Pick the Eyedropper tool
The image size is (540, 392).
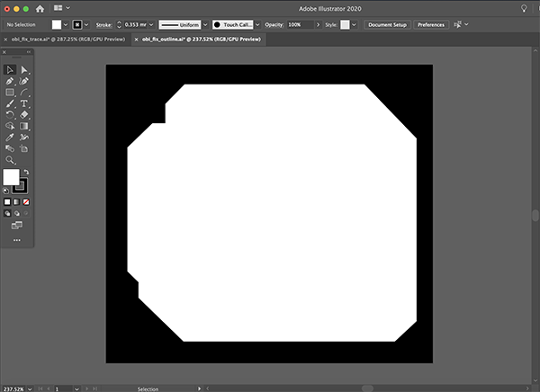tap(10, 138)
